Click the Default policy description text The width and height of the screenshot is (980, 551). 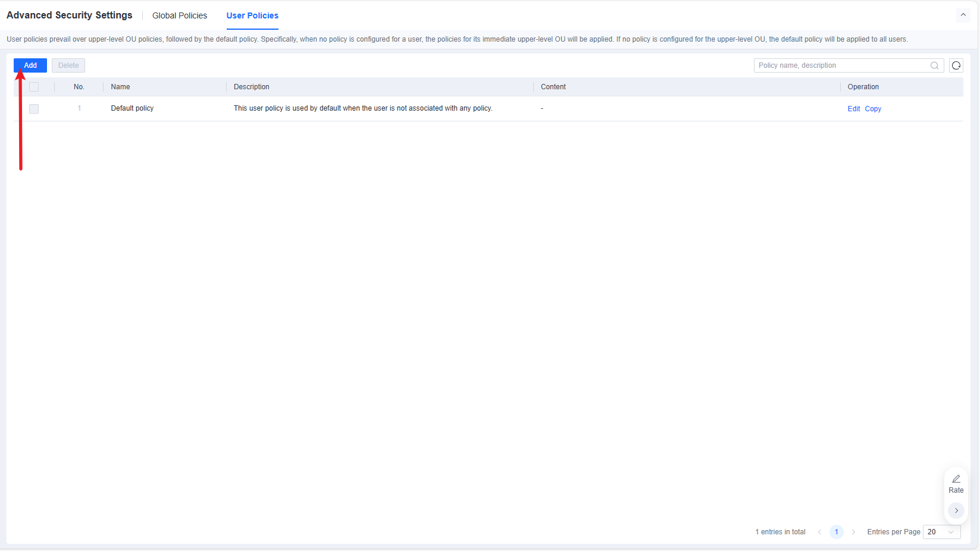pos(363,108)
